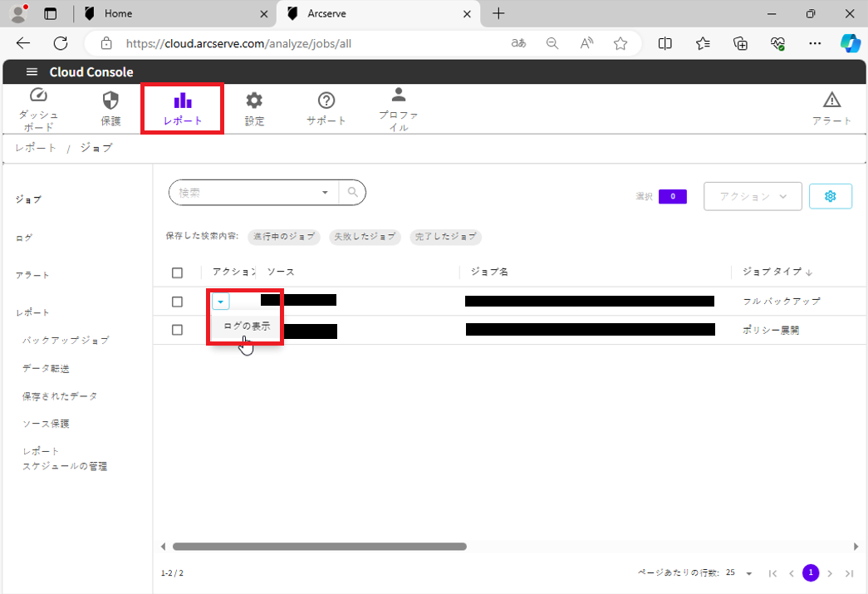
Task: Open the table column settings gear button
Action: [x=831, y=196]
